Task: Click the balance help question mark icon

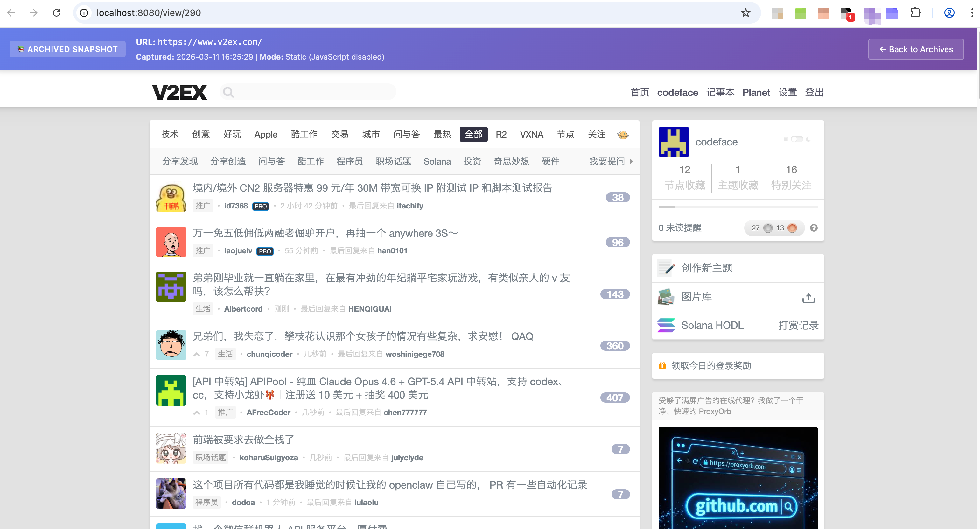Action: (814, 228)
